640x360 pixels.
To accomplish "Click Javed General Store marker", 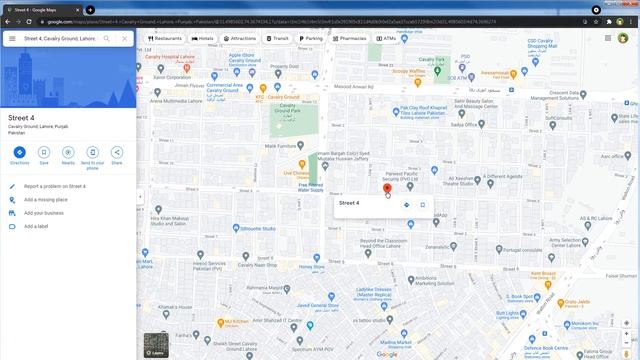I will pos(331,297).
